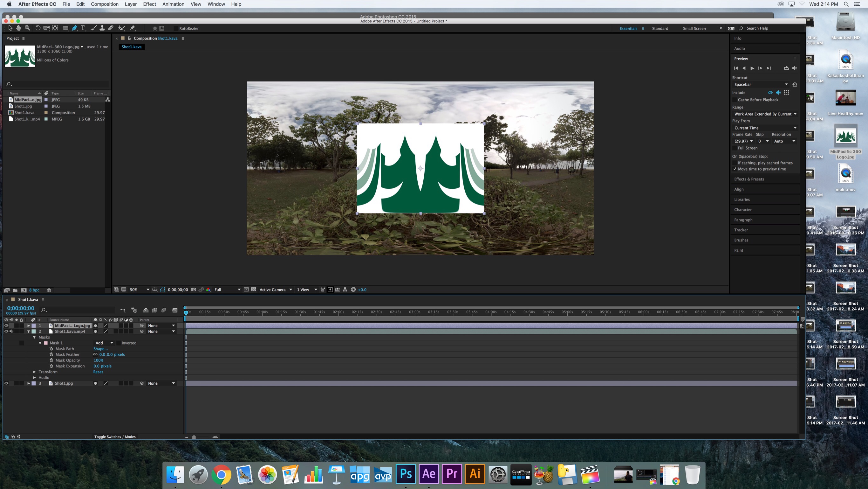
Task: Click the Take Snapshot camera icon
Action: point(194,289)
